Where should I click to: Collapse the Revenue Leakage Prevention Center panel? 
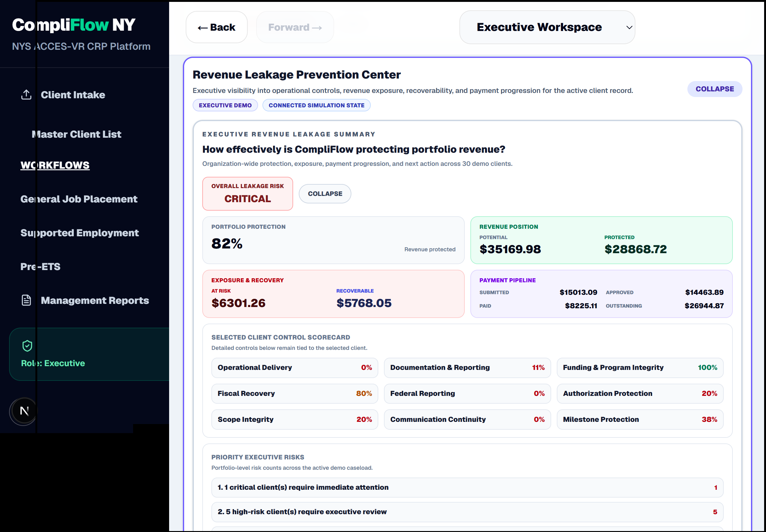[714, 89]
